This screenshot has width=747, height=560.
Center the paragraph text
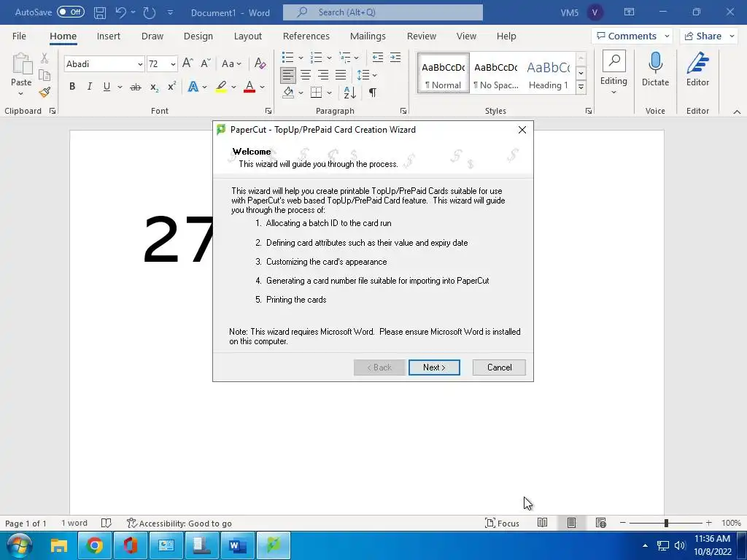(x=306, y=75)
